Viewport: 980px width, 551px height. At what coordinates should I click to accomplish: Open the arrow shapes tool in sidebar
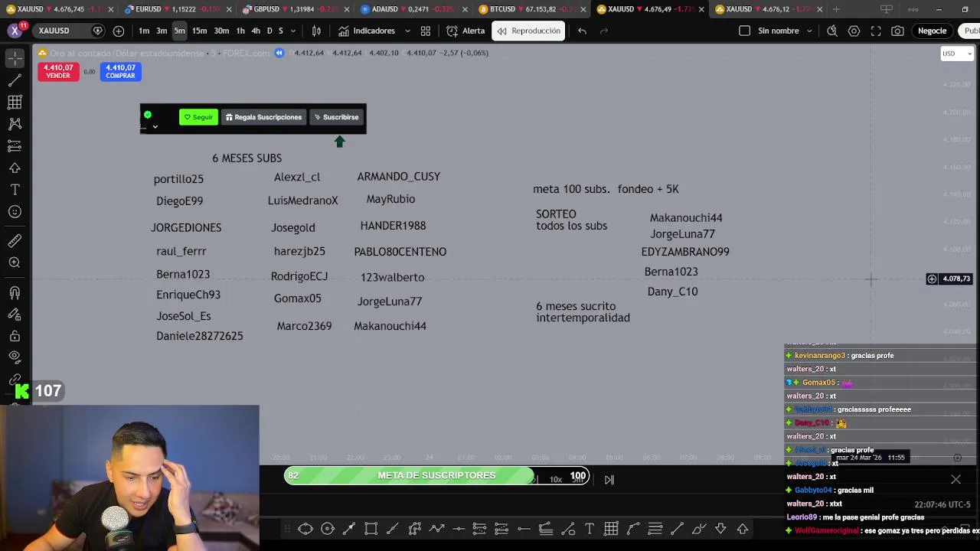15,168
